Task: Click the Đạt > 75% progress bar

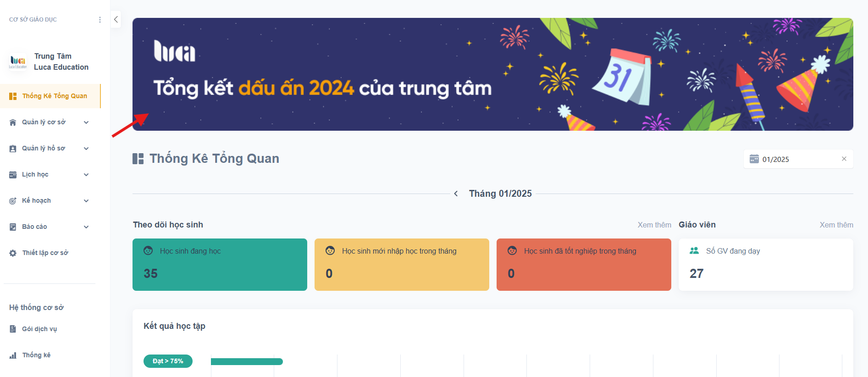Action: (x=247, y=361)
